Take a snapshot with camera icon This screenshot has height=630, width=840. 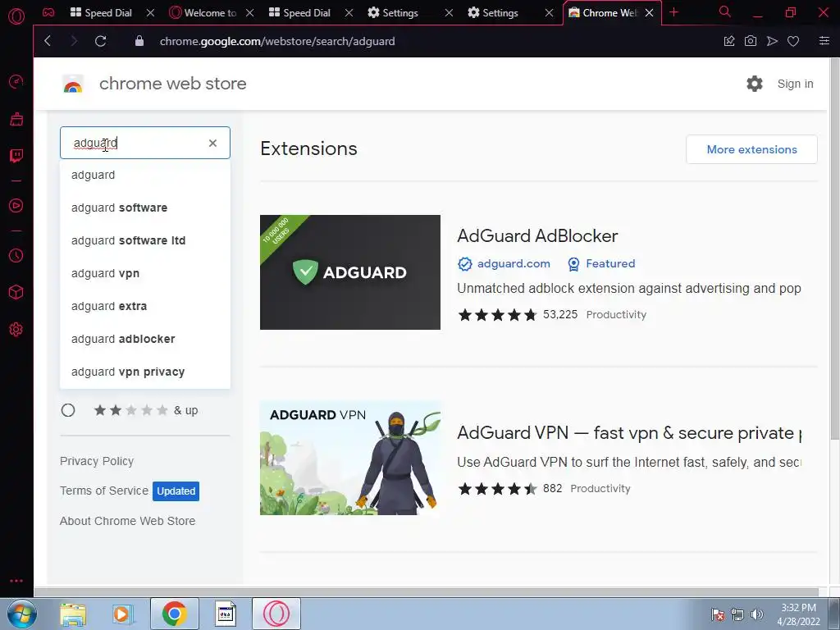click(x=751, y=41)
